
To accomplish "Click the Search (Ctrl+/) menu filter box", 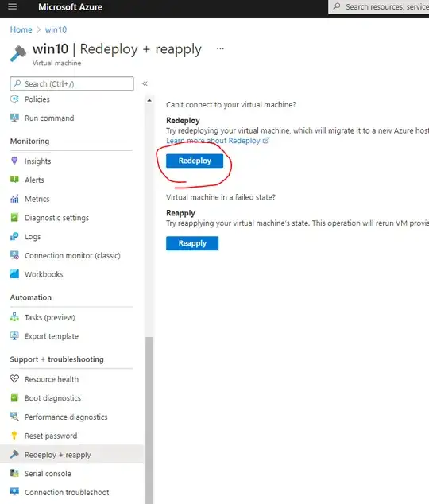I will pos(72,83).
